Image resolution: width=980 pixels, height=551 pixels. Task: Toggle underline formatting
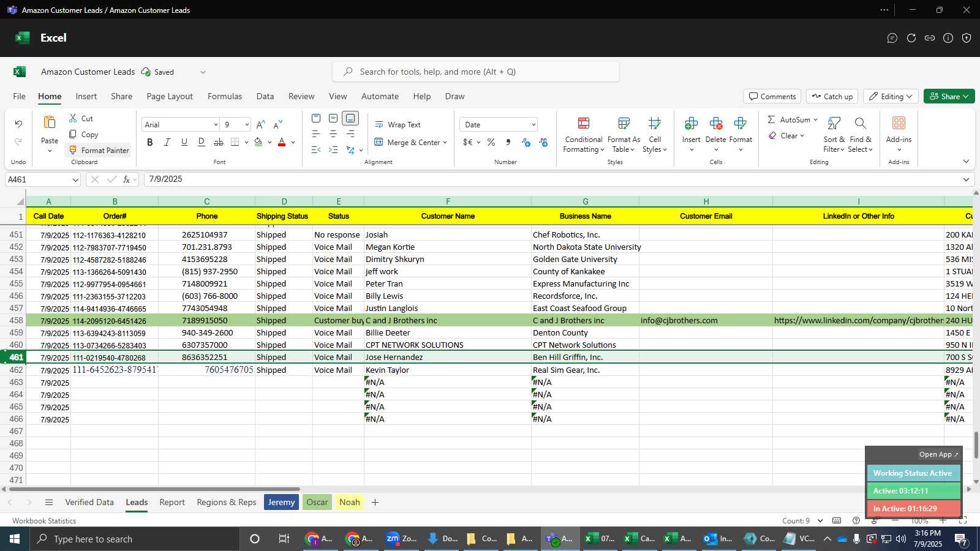pos(184,142)
